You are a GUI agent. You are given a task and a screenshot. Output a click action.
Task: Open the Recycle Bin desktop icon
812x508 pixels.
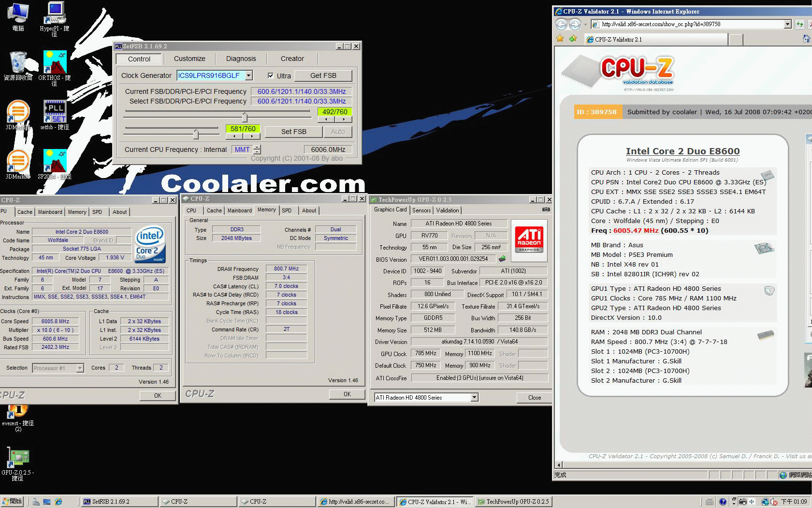[x=18, y=66]
